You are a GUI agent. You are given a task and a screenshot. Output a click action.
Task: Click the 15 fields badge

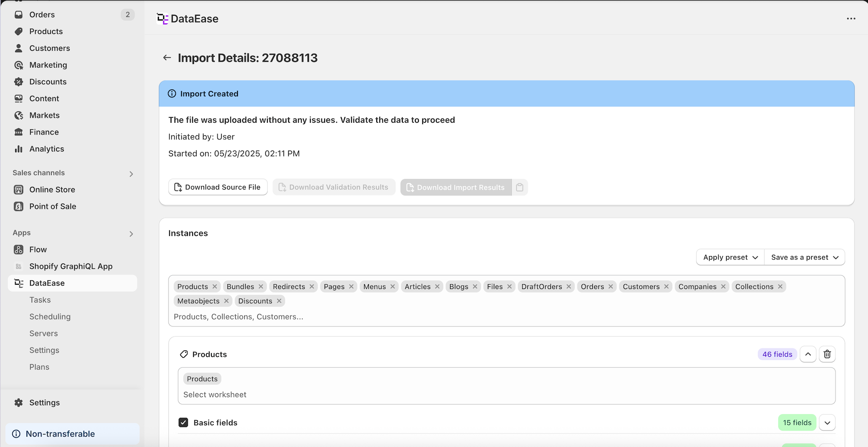797,423
